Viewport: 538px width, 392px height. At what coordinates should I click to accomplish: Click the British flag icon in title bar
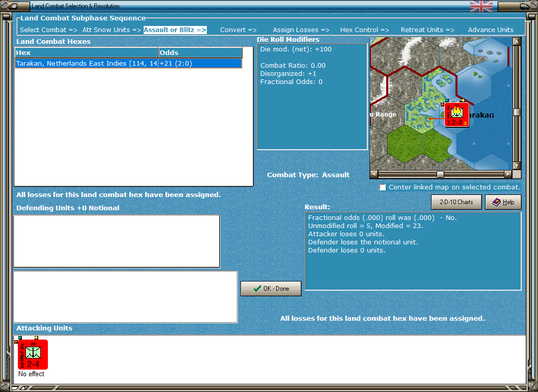481,6
